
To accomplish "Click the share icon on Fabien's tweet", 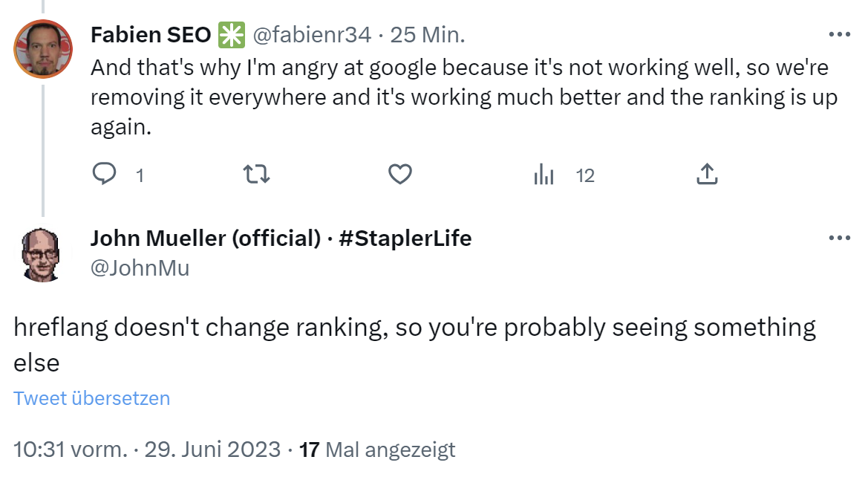I will 707,173.
